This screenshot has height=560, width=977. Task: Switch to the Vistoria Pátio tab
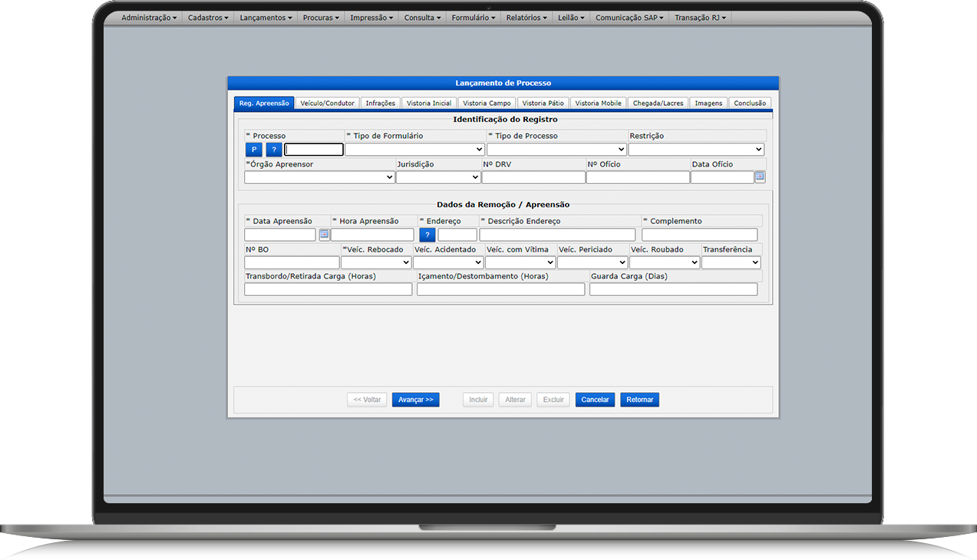coord(543,103)
